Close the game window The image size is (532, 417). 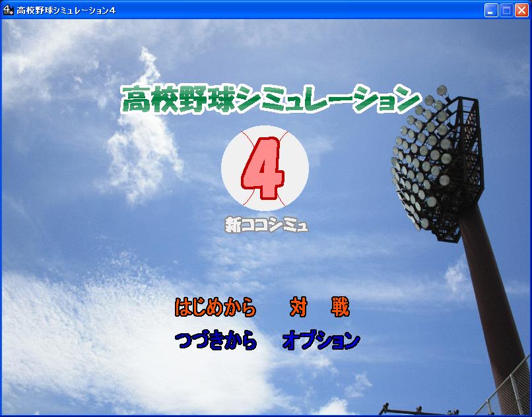[x=521, y=11]
